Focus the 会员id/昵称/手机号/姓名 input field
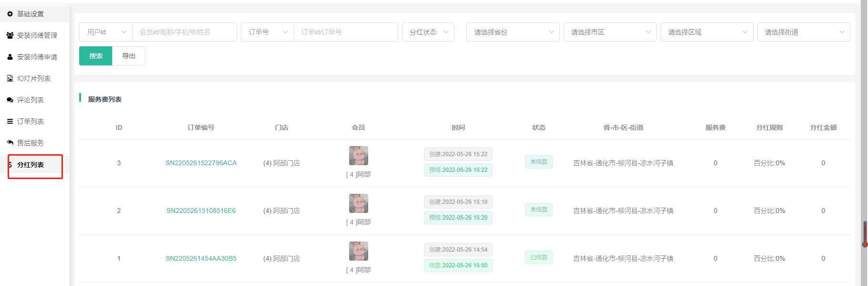Image resolution: width=868 pixels, height=286 pixels. click(x=184, y=32)
